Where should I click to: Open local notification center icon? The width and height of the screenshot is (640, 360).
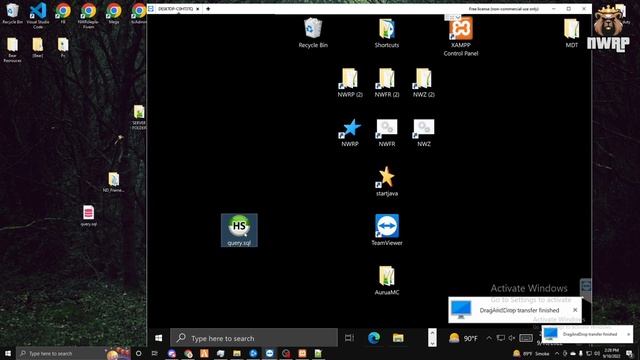coord(629,353)
